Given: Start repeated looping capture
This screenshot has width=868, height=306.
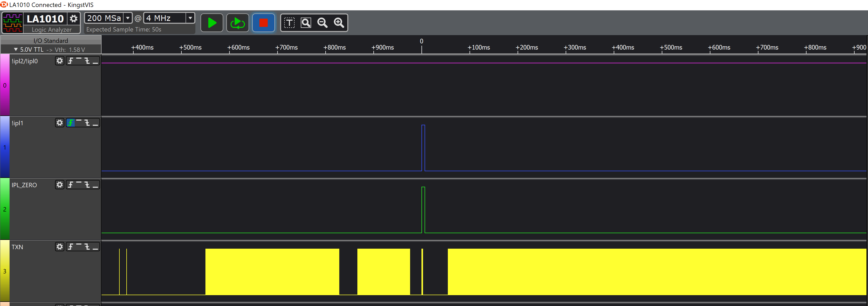Looking at the screenshot, I should [x=237, y=23].
